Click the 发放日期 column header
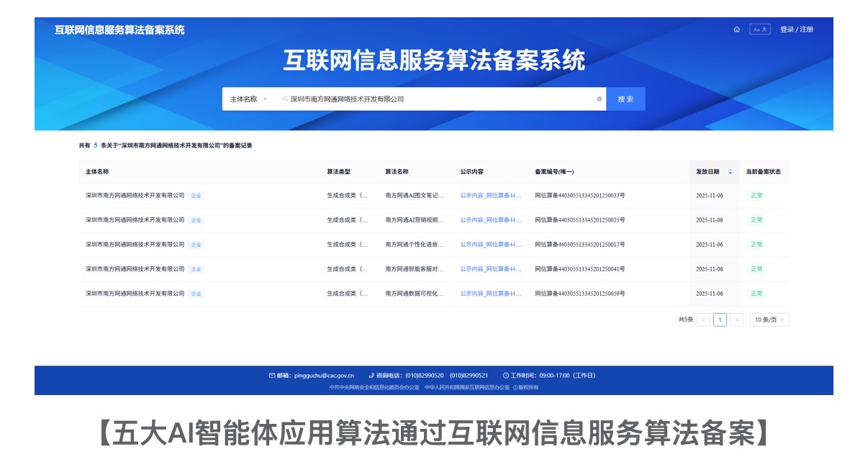 [x=707, y=172]
